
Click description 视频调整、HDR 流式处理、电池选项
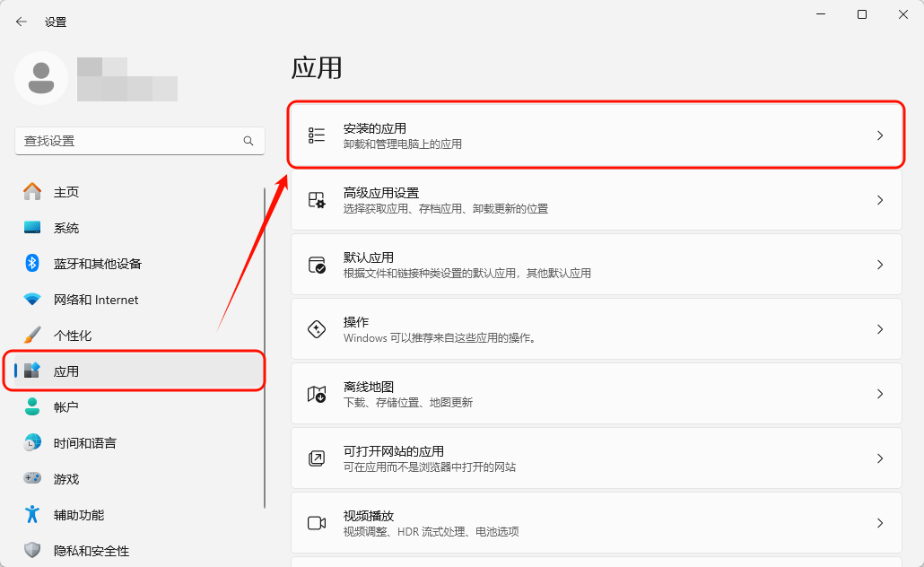[x=431, y=532]
